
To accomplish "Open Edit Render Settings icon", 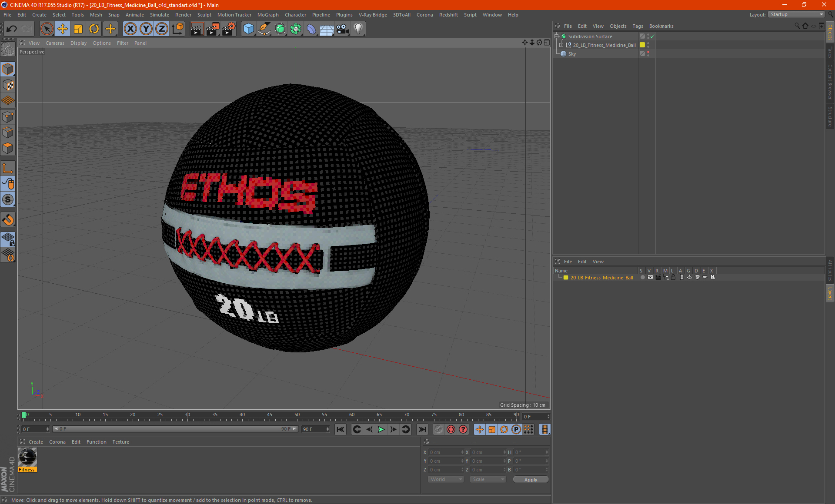I will point(229,29).
